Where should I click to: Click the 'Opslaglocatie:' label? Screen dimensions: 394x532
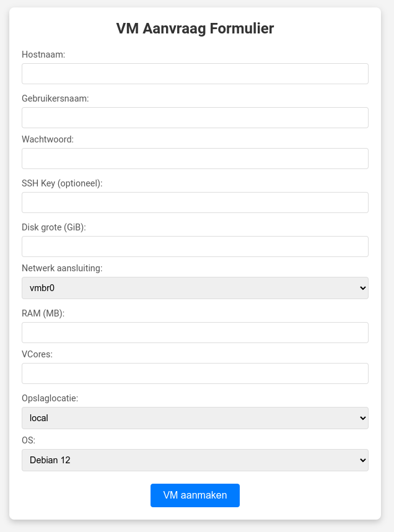(50, 398)
